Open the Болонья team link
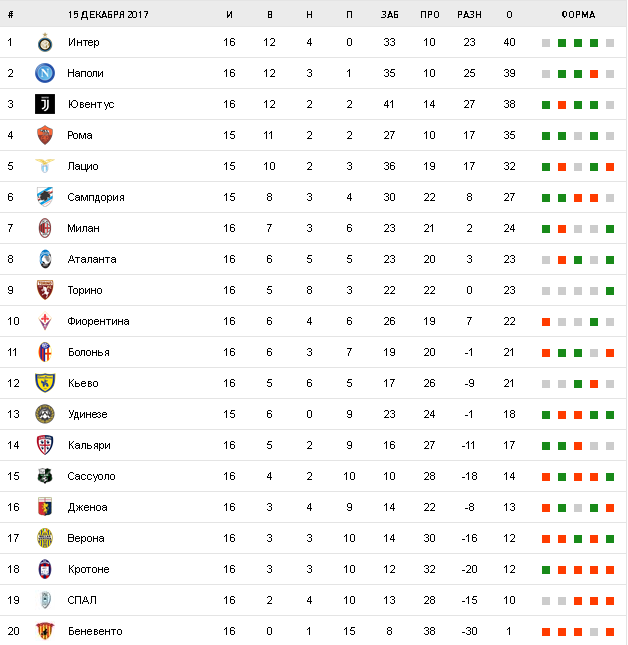 [88, 352]
